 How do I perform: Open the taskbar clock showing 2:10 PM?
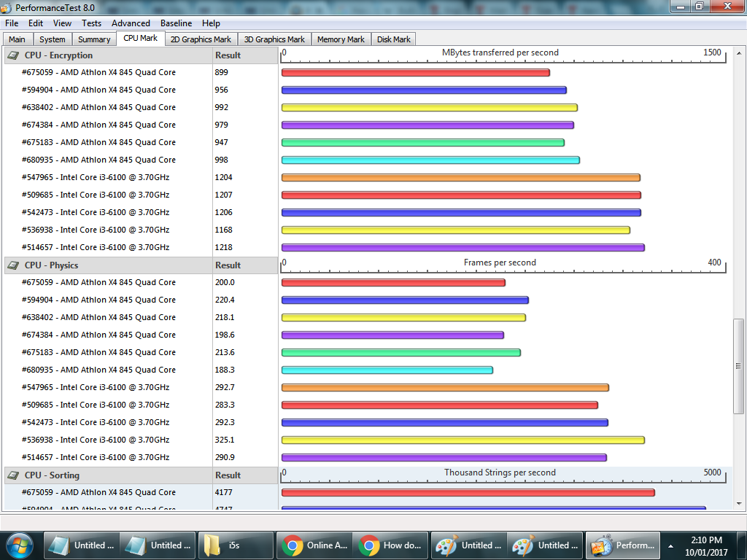point(706,545)
